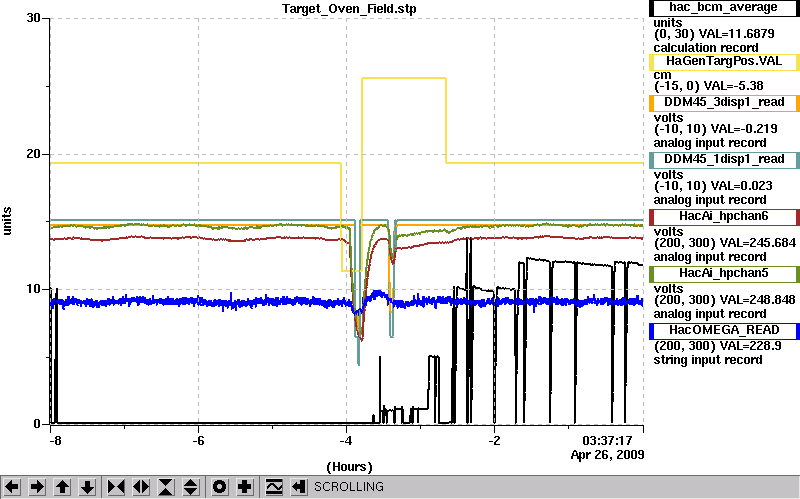Select the HacAi_hpchan6 legend entry
800x499 pixels.
(x=724, y=217)
